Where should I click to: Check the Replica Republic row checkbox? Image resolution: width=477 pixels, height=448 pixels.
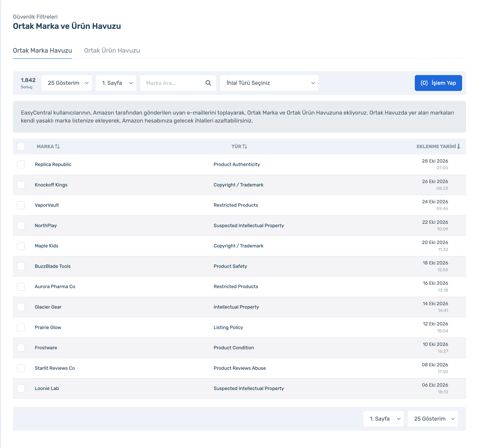point(21,164)
